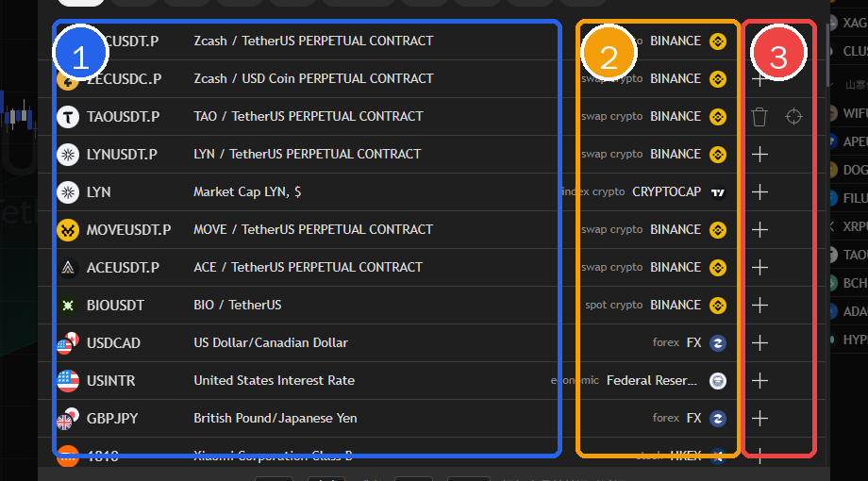Viewport: 868px width, 481px height.
Task: Click 'forex' type in GBPJPY row
Action: pyautogui.click(x=666, y=418)
